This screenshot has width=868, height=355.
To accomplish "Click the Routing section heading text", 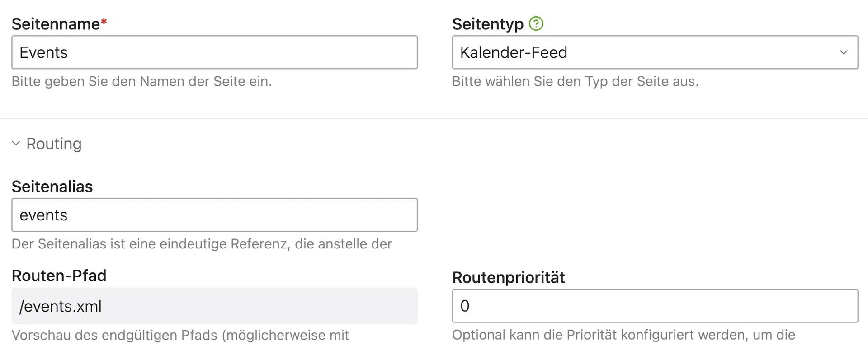I will click(54, 144).
